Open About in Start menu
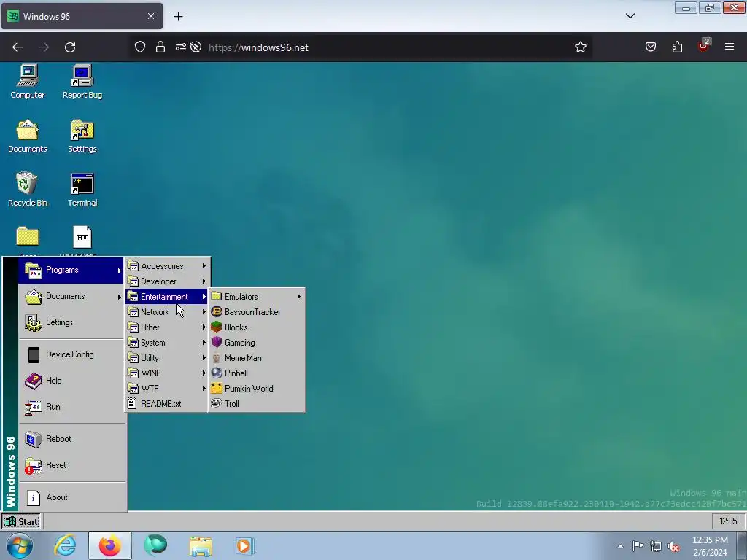Image resolution: width=747 pixels, height=560 pixels. (x=71, y=497)
